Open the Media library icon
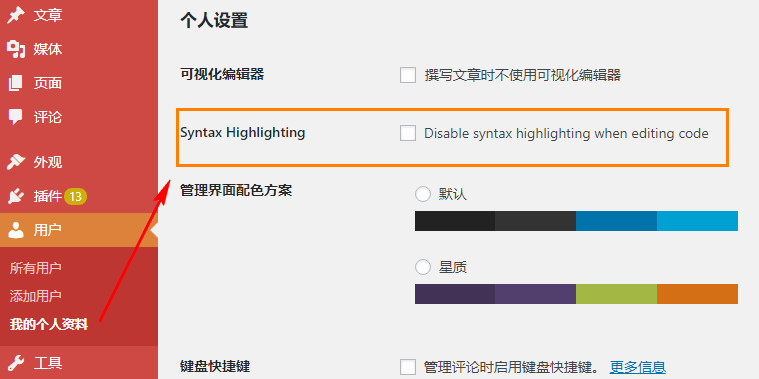The width and height of the screenshot is (759, 379). tap(16, 49)
